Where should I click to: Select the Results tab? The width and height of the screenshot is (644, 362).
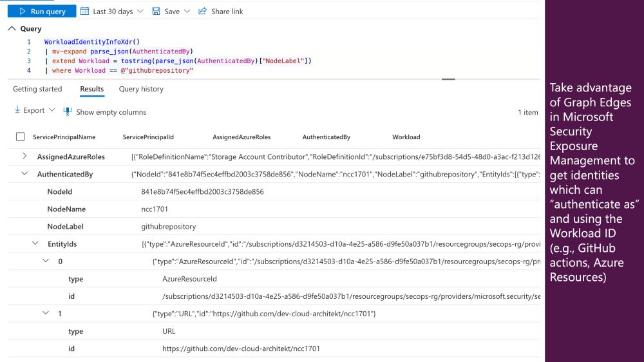92,89
